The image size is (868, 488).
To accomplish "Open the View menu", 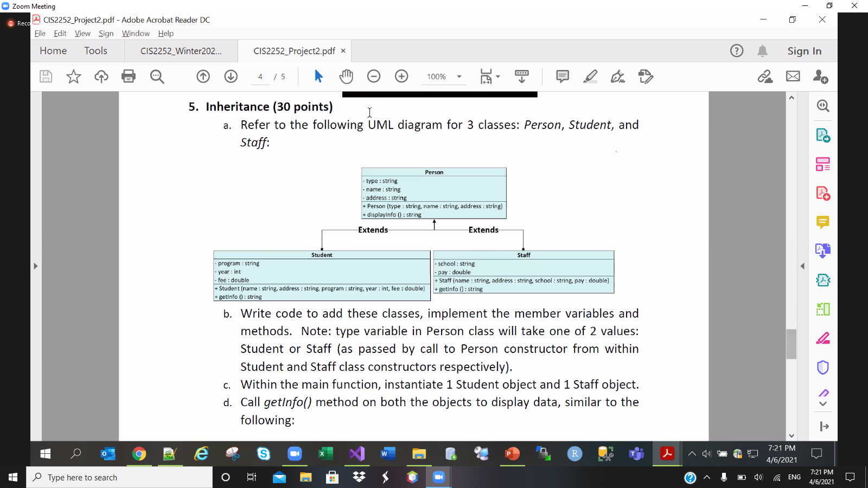I will [82, 33].
